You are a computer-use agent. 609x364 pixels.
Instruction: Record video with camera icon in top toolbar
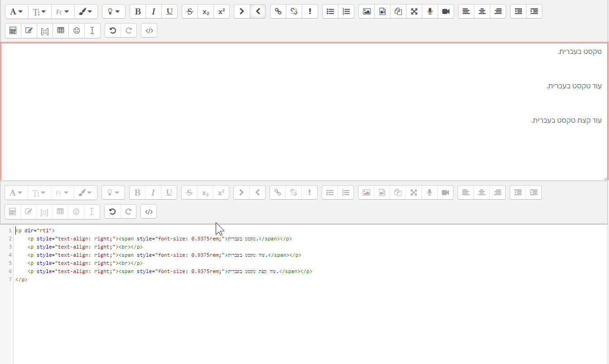[x=446, y=11]
